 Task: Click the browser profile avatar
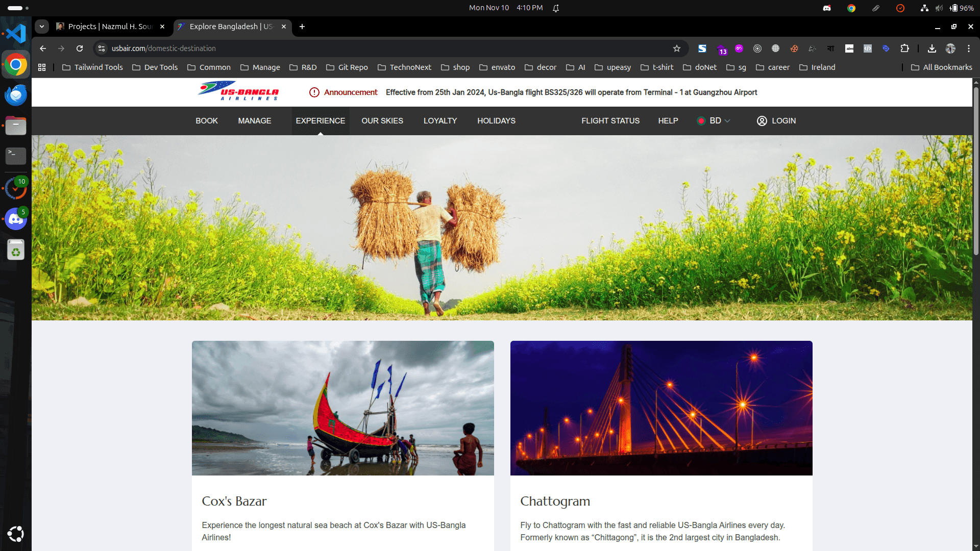[951, 48]
